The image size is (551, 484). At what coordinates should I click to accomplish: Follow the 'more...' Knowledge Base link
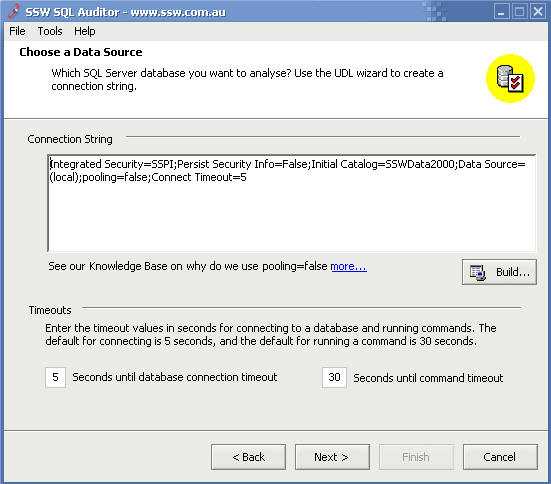pos(349,266)
